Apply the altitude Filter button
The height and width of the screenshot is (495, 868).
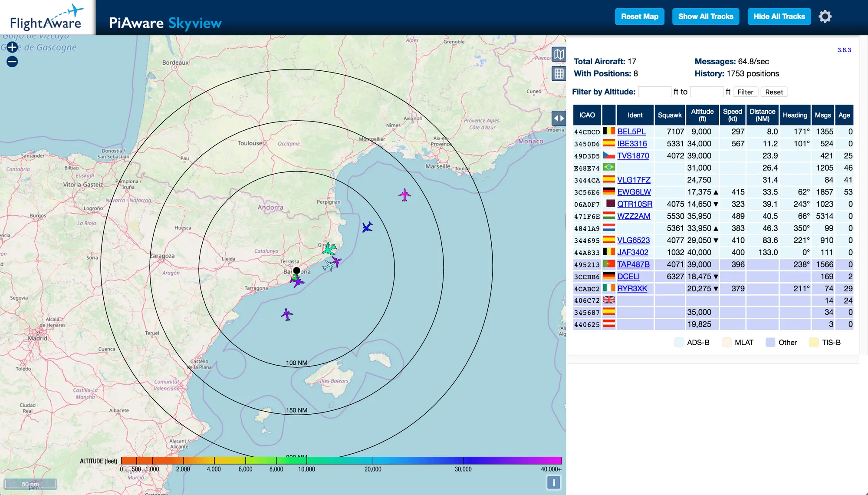click(x=745, y=92)
